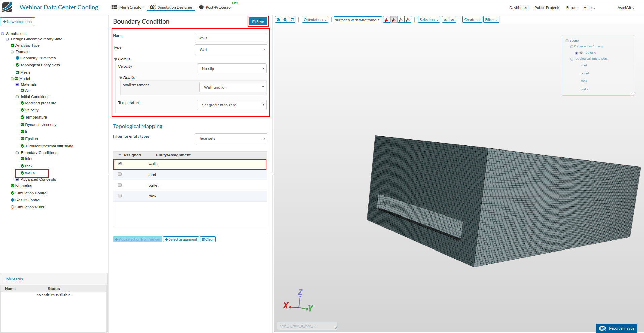The image size is (644, 333).
Task: Open the Wall treatment dropdown
Action: [x=233, y=87]
